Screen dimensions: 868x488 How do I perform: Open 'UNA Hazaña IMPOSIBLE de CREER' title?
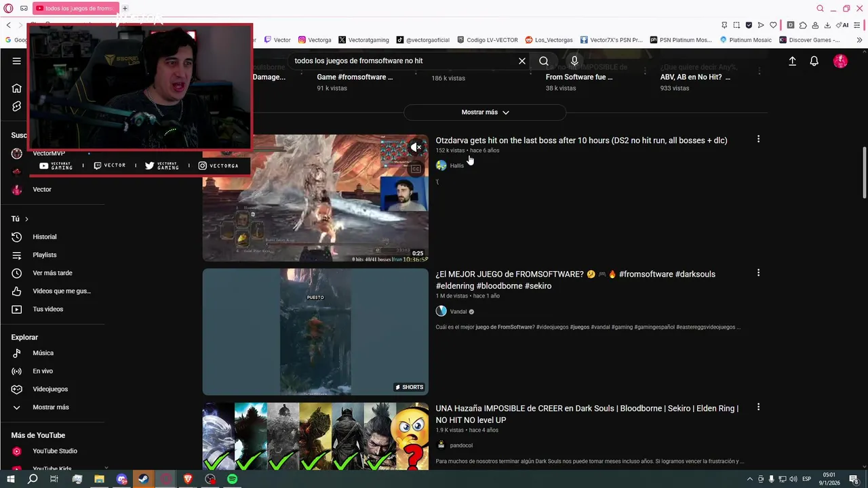(587, 414)
